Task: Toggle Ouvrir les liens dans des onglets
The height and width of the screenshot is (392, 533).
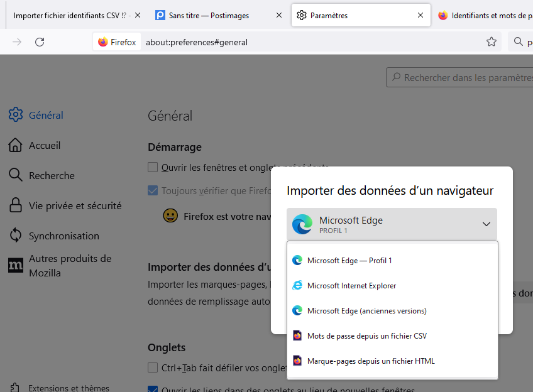Action: 153,389
